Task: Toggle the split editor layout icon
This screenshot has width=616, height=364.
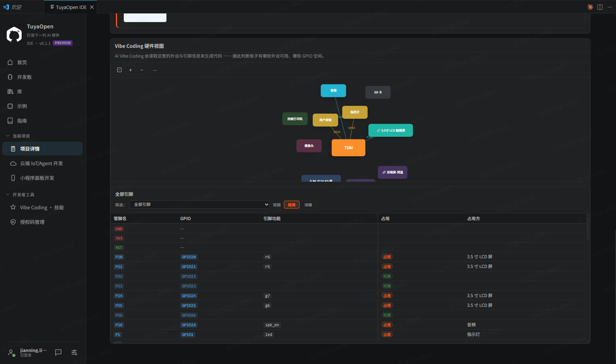Action: click(600, 7)
